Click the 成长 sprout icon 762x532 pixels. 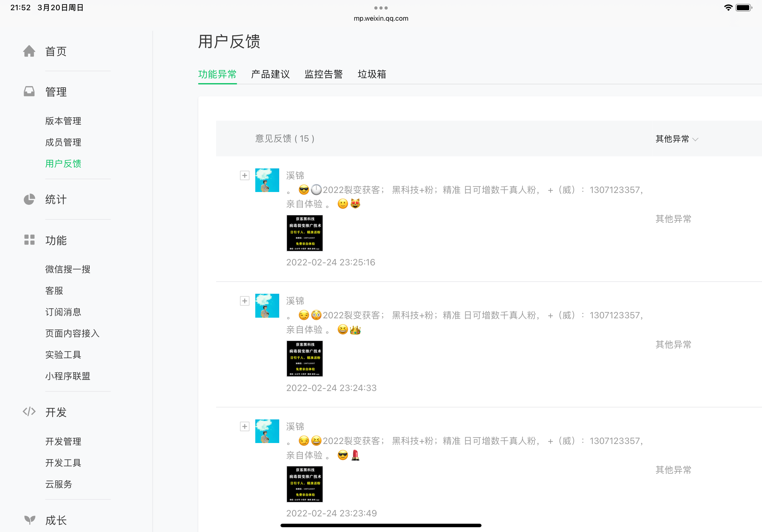[29, 520]
